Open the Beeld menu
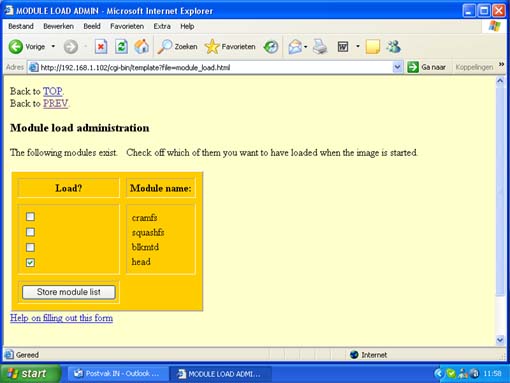 click(92, 26)
